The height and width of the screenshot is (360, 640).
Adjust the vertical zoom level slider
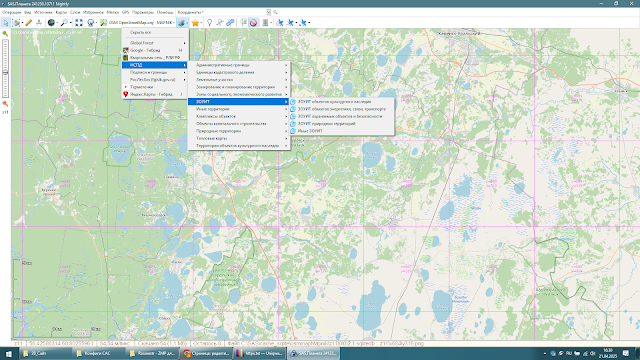point(5,69)
